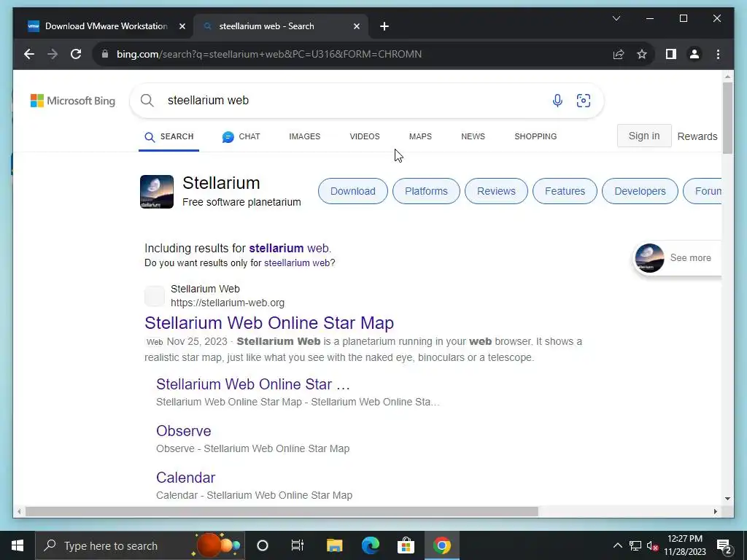
Task: Click scroll-down arrow on vertical scrollbar
Action: 727,499
